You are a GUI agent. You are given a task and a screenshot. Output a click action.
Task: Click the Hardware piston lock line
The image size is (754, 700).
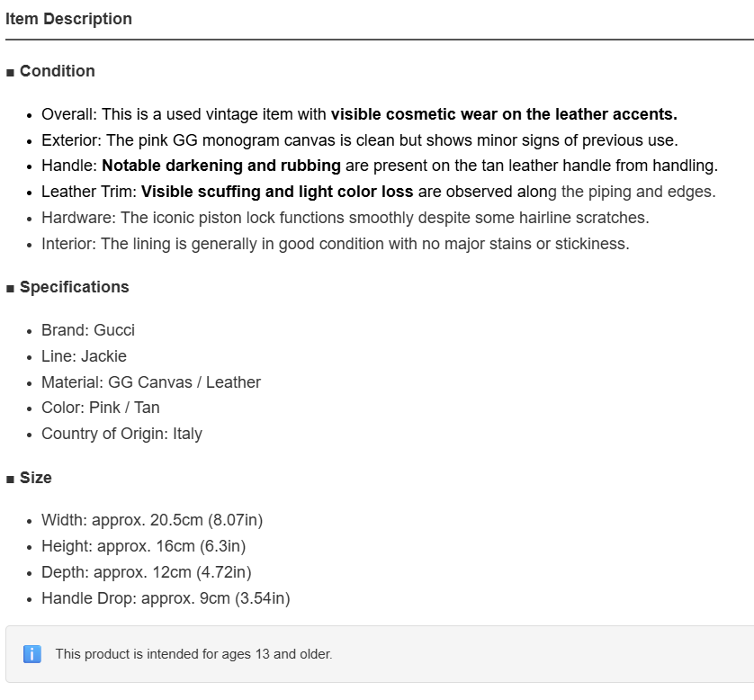[x=346, y=218]
